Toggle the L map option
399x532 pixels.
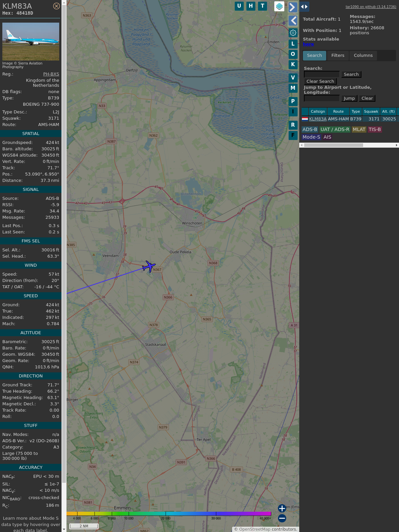[x=293, y=44]
